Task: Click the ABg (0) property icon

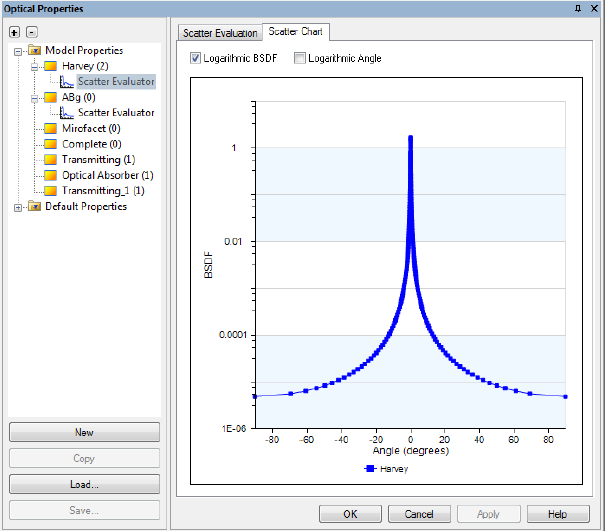Action: (51, 97)
